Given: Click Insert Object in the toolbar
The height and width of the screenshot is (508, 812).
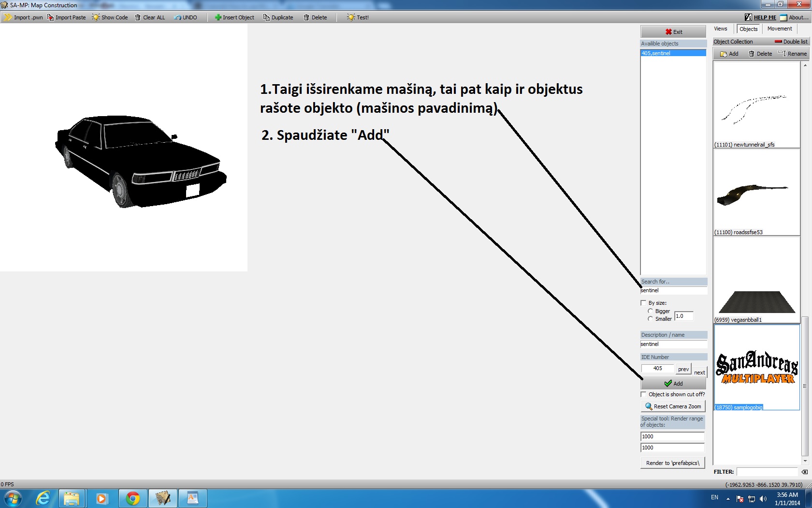Looking at the screenshot, I should (x=234, y=17).
